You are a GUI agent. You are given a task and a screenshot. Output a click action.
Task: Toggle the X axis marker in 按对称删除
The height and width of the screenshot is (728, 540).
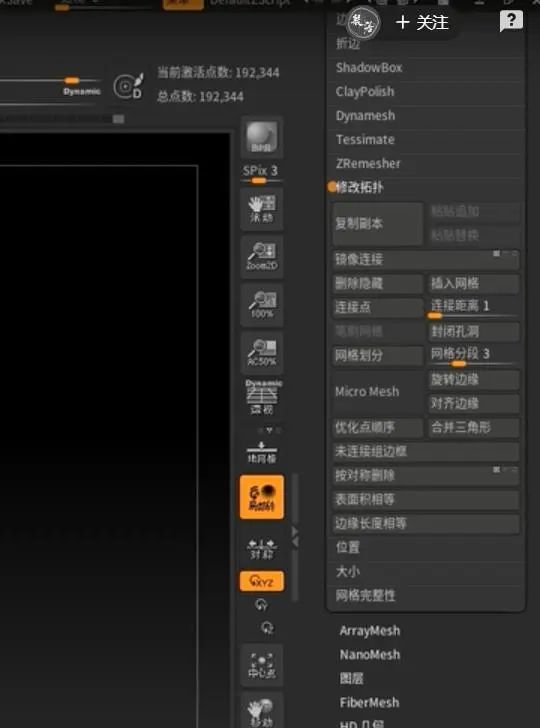[x=496, y=470]
